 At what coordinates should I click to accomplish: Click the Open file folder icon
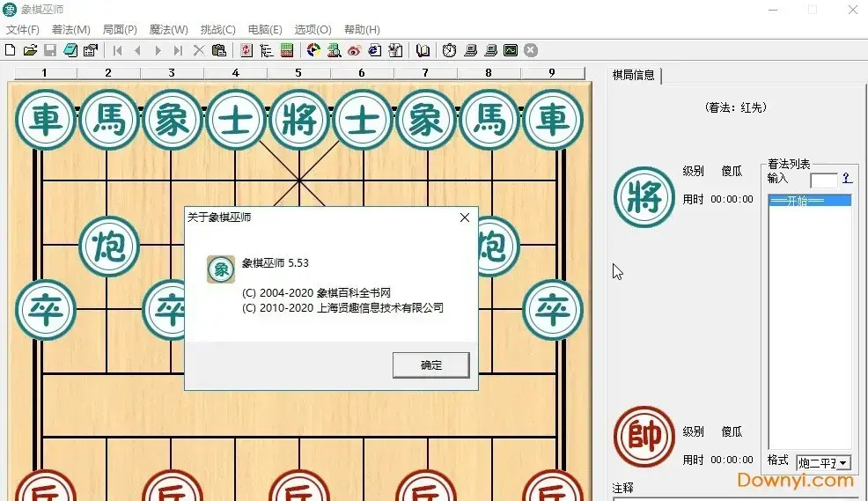[x=30, y=50]
